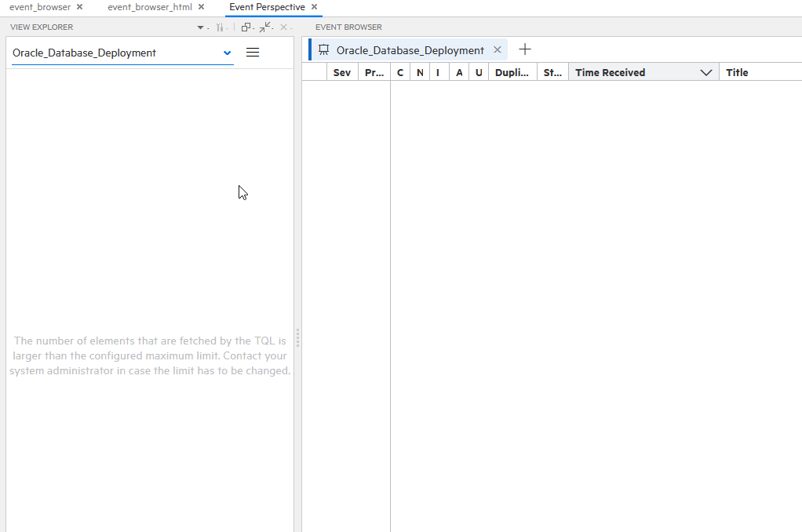Screen dimensions: 802x532
Task: Close the event_browser_html tab
Action: coord(201,6)
